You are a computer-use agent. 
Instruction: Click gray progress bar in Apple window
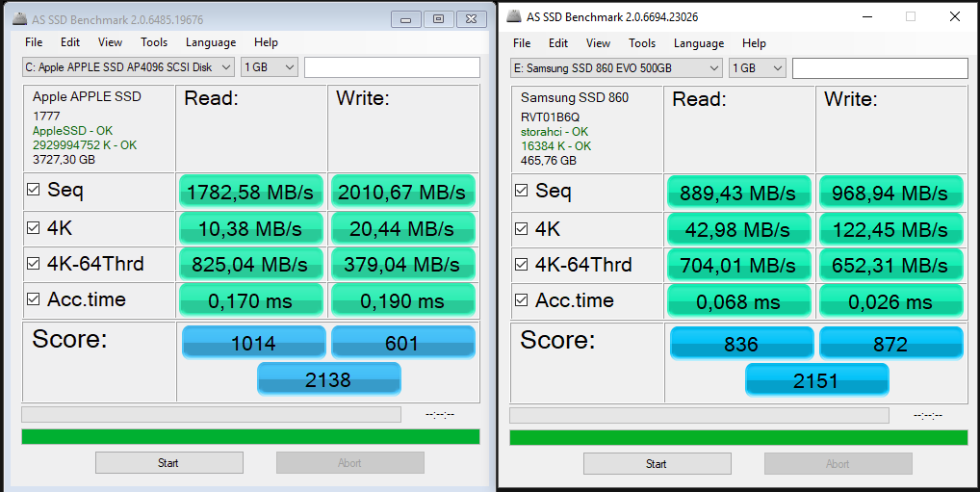point(211,414)
